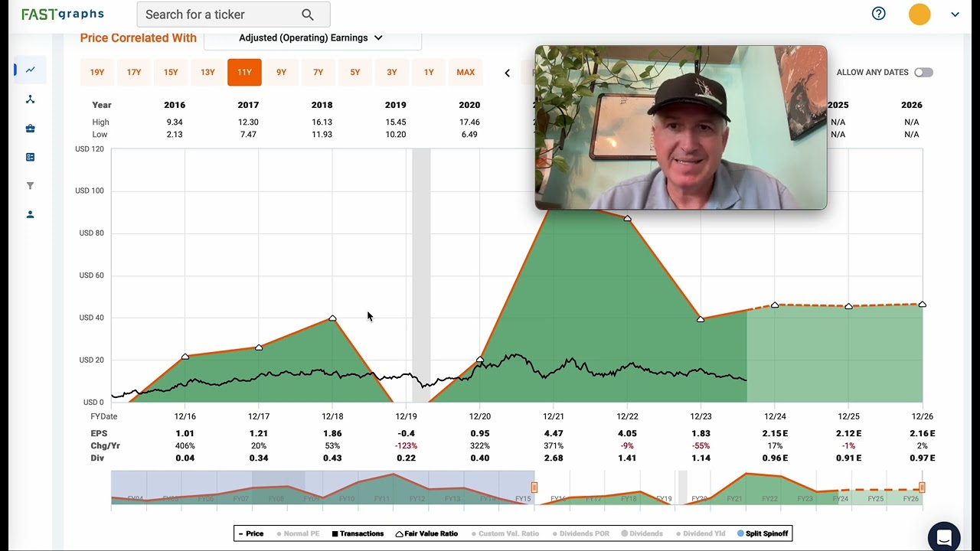
Task: Select the 11Y time range
Action: [x=244, y=73]
